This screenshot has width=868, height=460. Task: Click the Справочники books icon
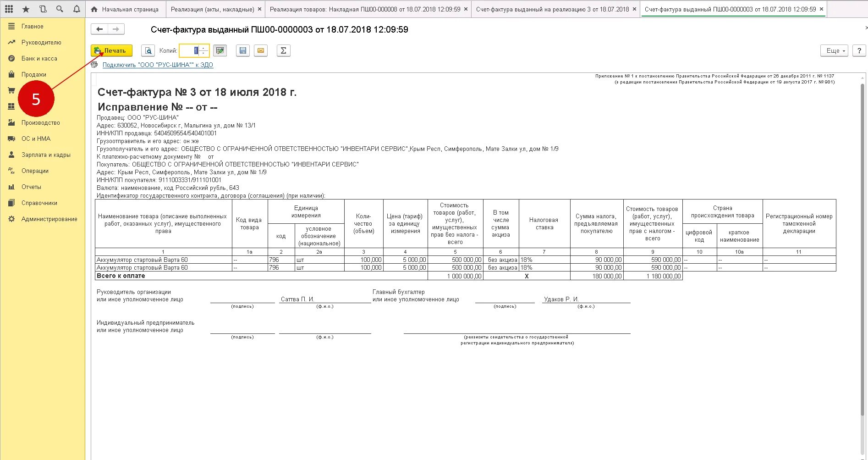(x=11, y=203)
